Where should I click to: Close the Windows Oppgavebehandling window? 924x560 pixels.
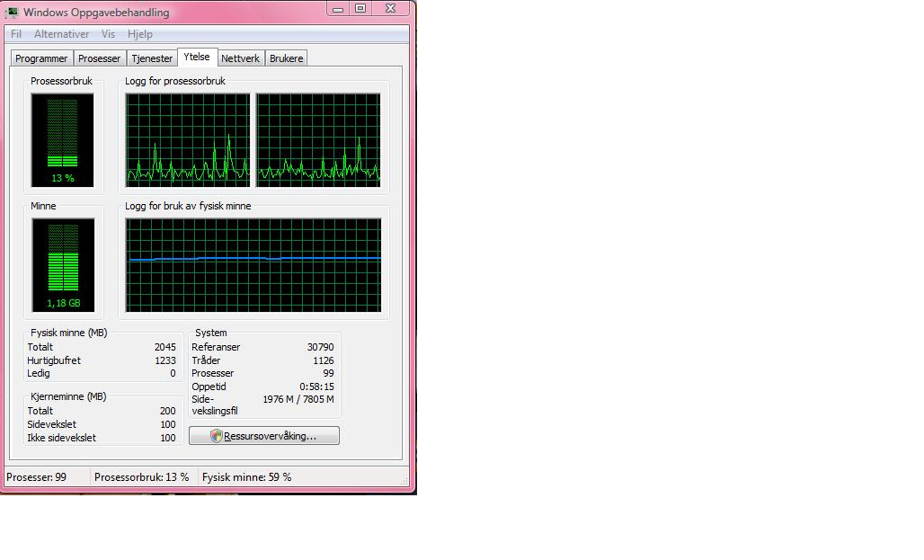(x=390, y=8)
